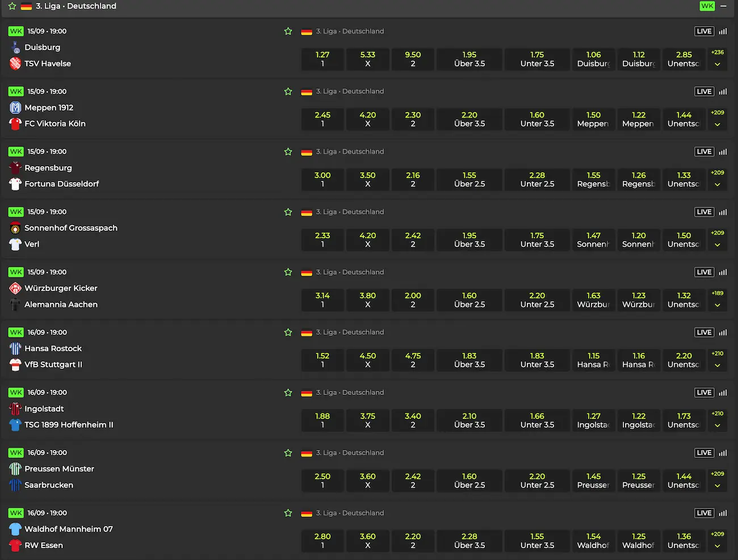Open the LIVE badge for Hansa Rostock match
Image resolution: width=738 pixels, height=560 pixels.
click(704, 332)
